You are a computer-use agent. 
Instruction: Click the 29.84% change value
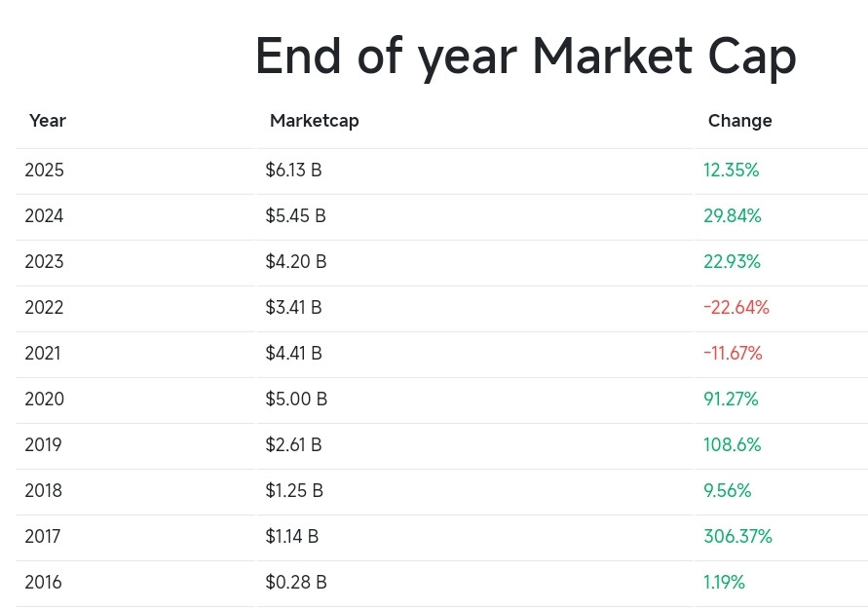[x=733, y=216]
